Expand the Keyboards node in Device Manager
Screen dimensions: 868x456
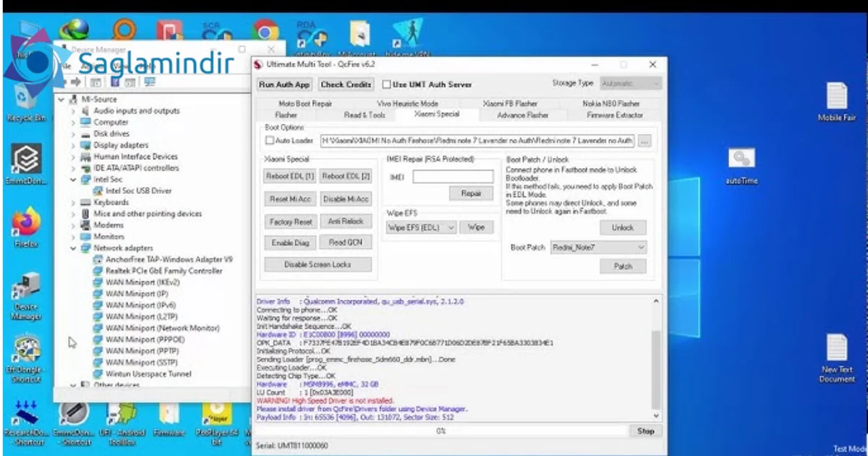pos(73,203)
